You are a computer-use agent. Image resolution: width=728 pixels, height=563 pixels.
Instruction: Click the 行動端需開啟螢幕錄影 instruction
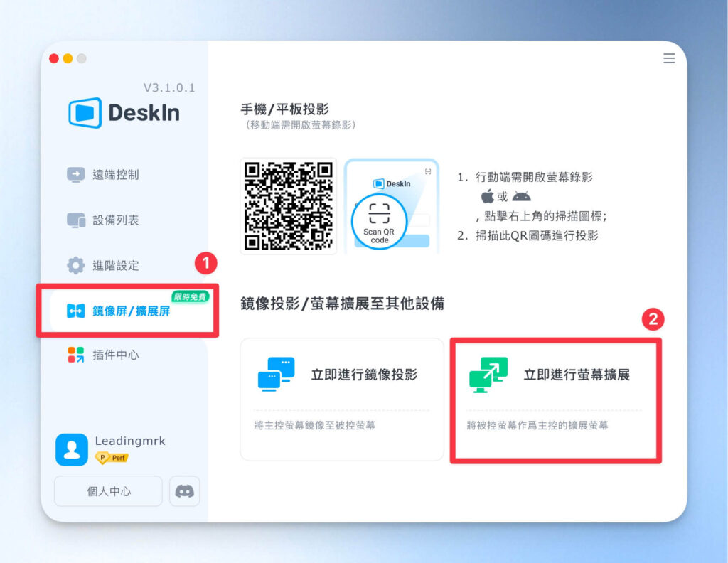[x=534, y=177]
